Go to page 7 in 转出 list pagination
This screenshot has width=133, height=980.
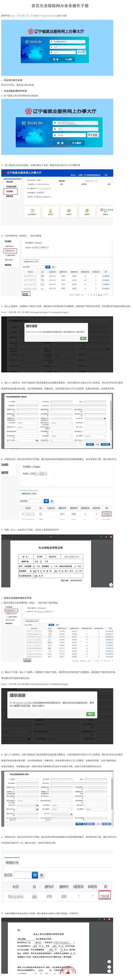click(112, 661)
